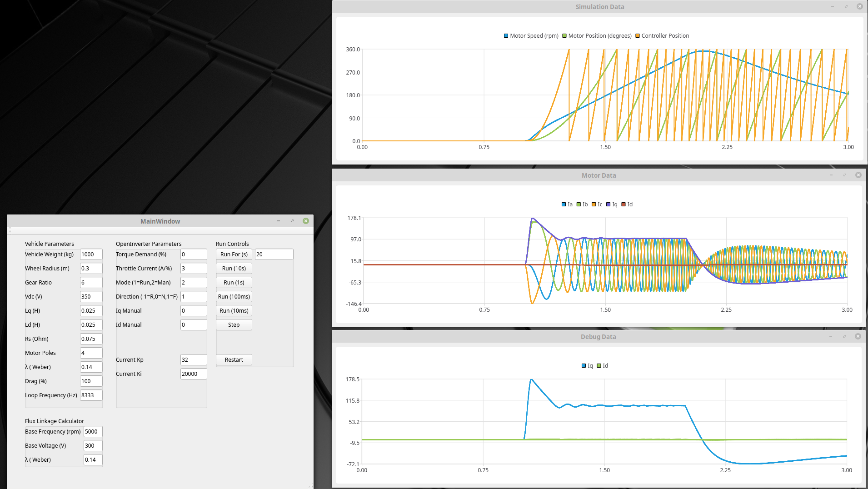Image resolution: width=868 pixels, height=489 pixels.
Task: Minimize the Simulation Data window
Action: click(x=833, y=6)
